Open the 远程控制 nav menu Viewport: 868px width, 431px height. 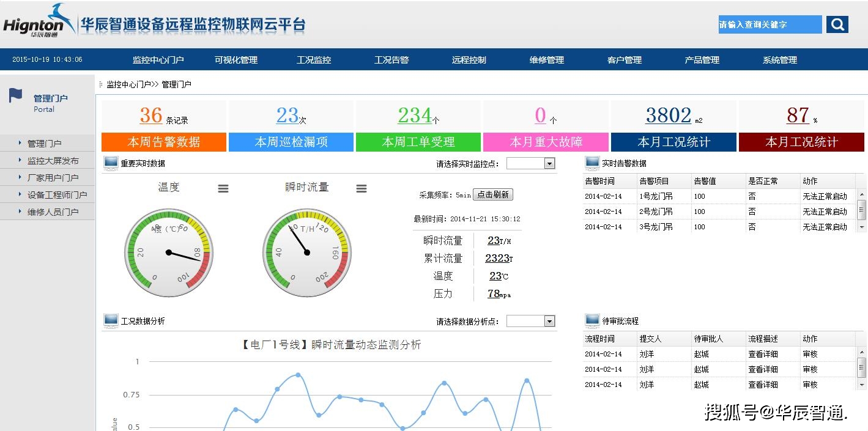pyautogui.click(x=469, y=60)
